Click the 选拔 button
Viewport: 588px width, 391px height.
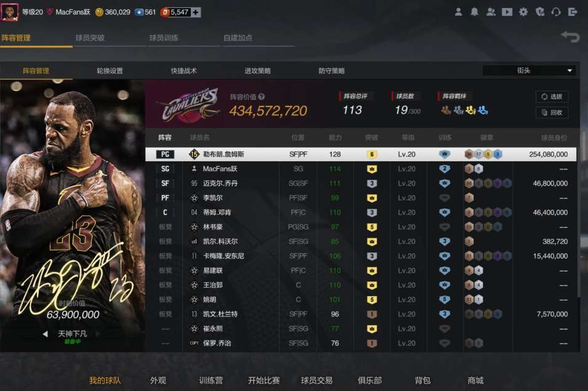[x=552, y=97]
